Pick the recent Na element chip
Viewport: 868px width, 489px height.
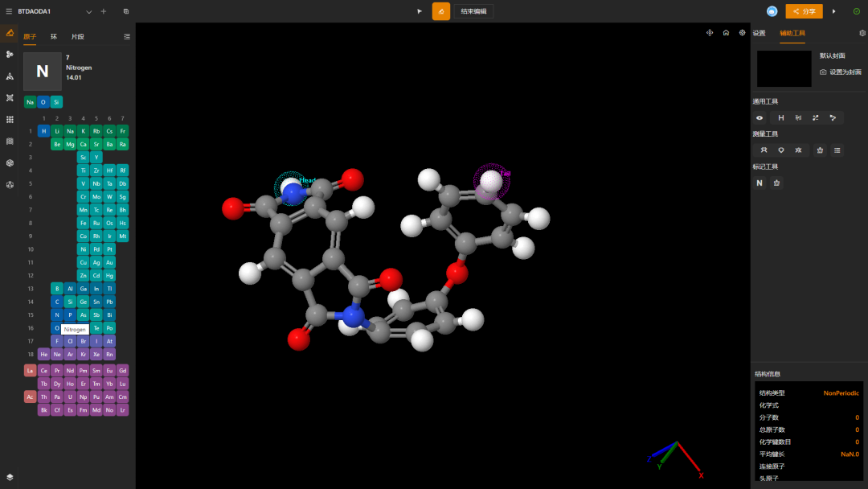pos(30,102)
